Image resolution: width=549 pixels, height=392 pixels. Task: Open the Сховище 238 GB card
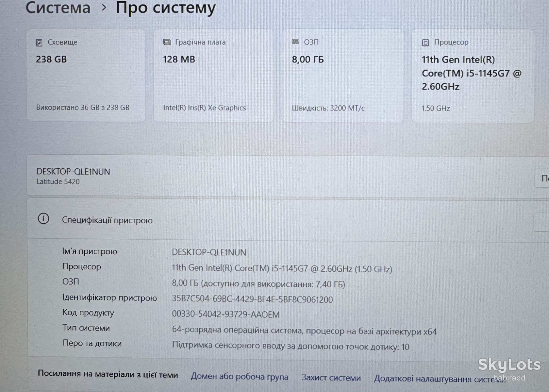point(86,76)
